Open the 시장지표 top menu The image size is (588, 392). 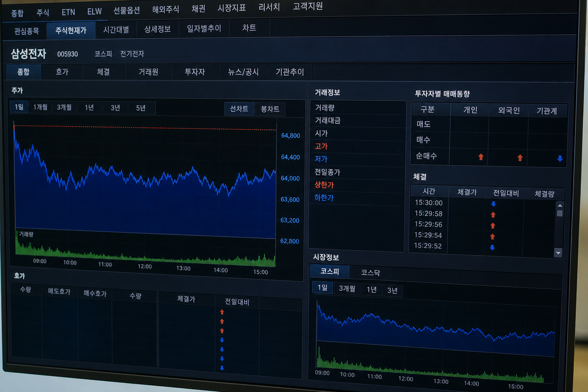pos(232,8)
